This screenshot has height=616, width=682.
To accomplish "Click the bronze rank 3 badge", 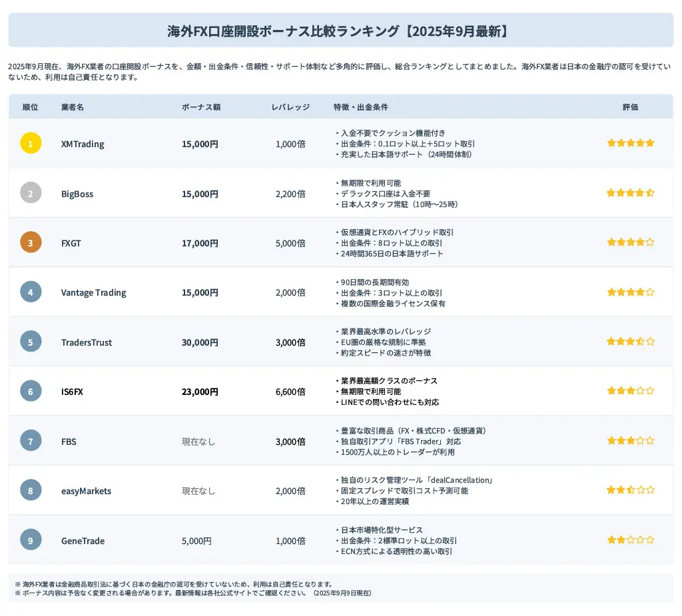I will (x=31, y=242).
